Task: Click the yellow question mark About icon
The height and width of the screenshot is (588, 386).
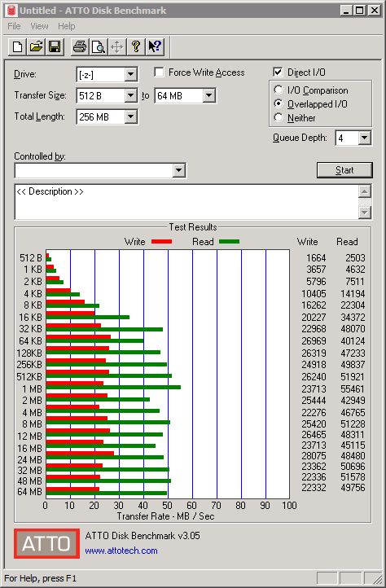Action: pos(136,47)
